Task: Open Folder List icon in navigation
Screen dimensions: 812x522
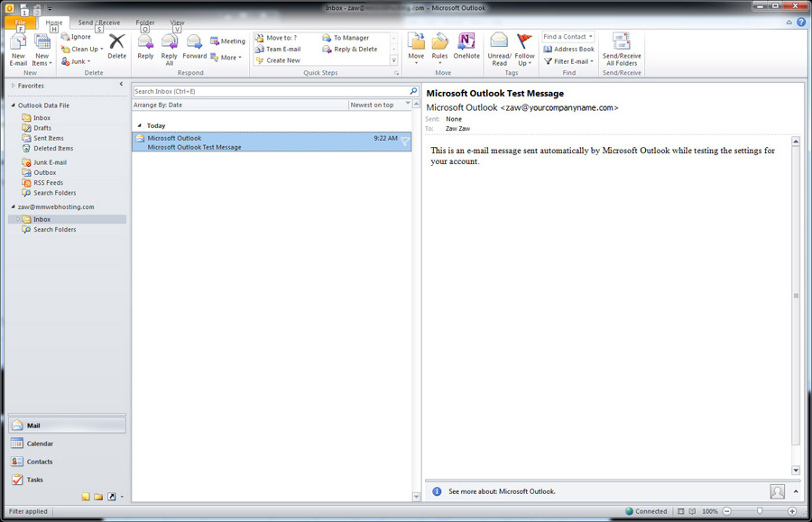Action: (x=98, y=497)
